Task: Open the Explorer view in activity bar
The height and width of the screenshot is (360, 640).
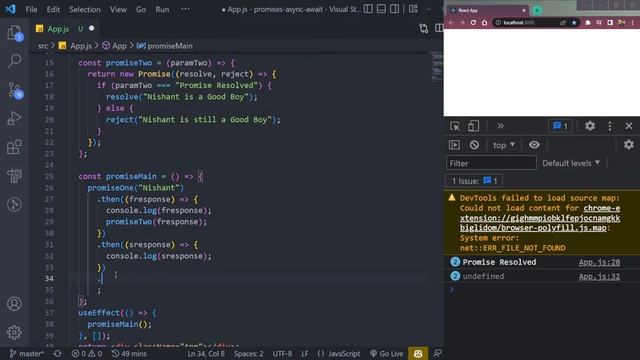Action: (x=14, y=33)
